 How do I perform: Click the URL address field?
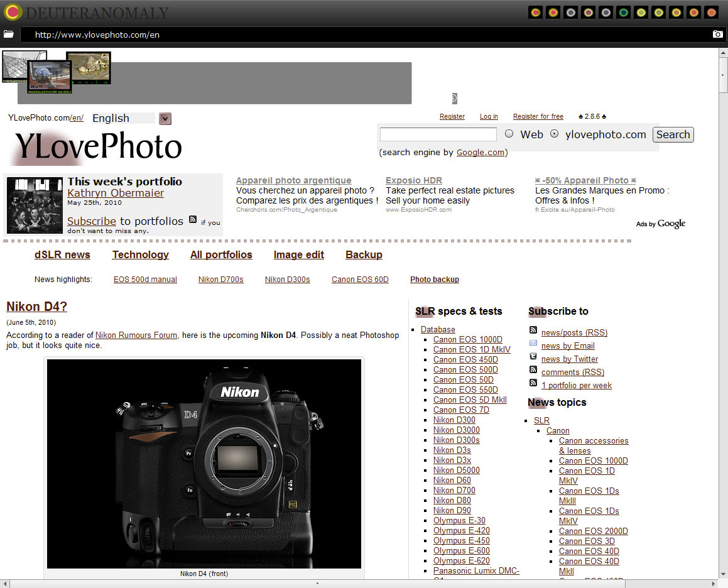click(367, 35)
